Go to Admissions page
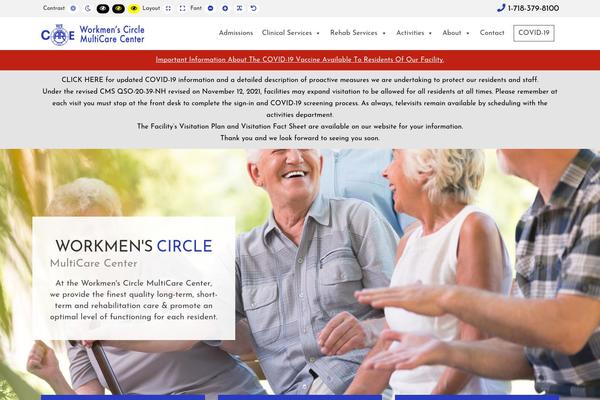600x400 pixels. 236,33
